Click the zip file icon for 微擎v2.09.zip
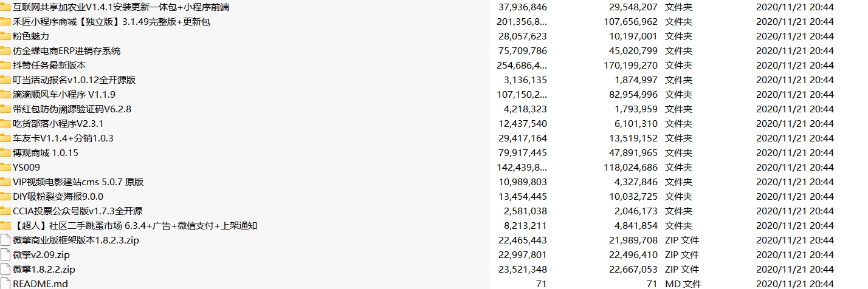 (x=5, y=255)
